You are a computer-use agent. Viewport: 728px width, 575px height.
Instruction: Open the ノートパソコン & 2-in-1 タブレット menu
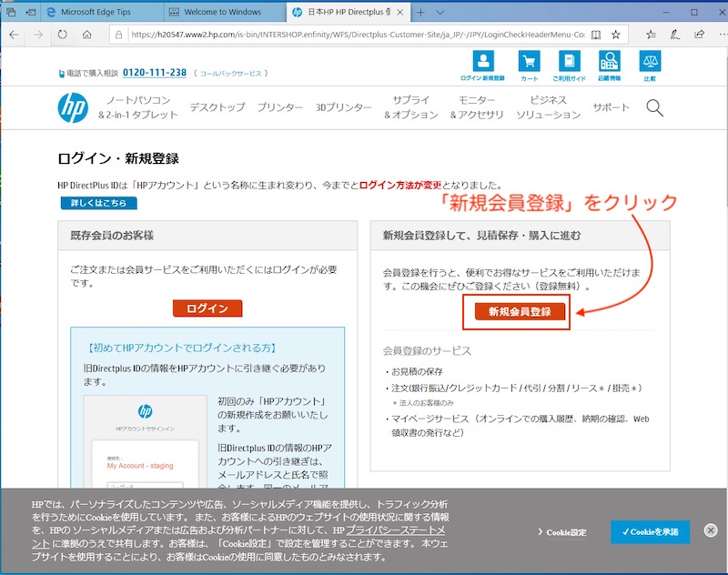coord(138,107)
